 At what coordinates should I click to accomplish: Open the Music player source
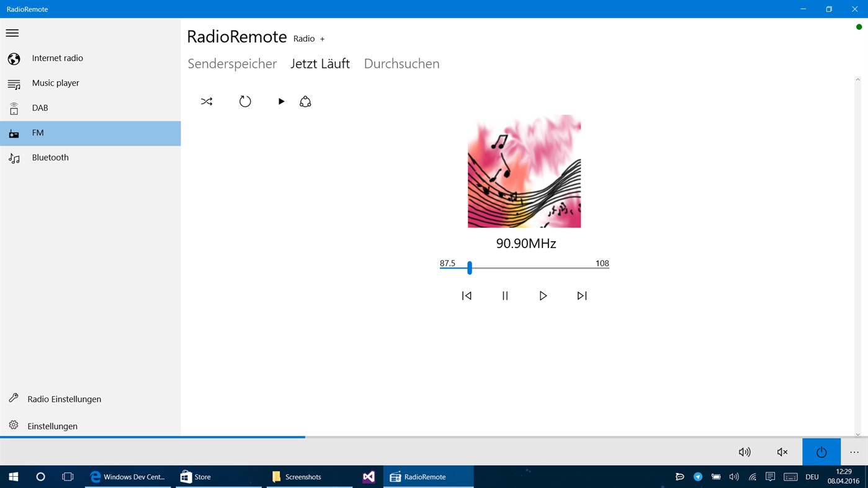pos(55,82)
